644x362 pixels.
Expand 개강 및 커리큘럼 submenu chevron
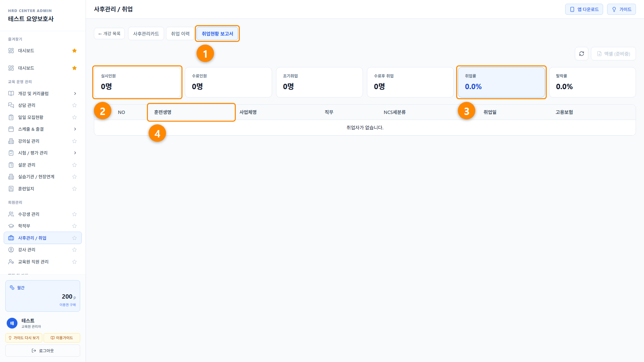point(75,94)
